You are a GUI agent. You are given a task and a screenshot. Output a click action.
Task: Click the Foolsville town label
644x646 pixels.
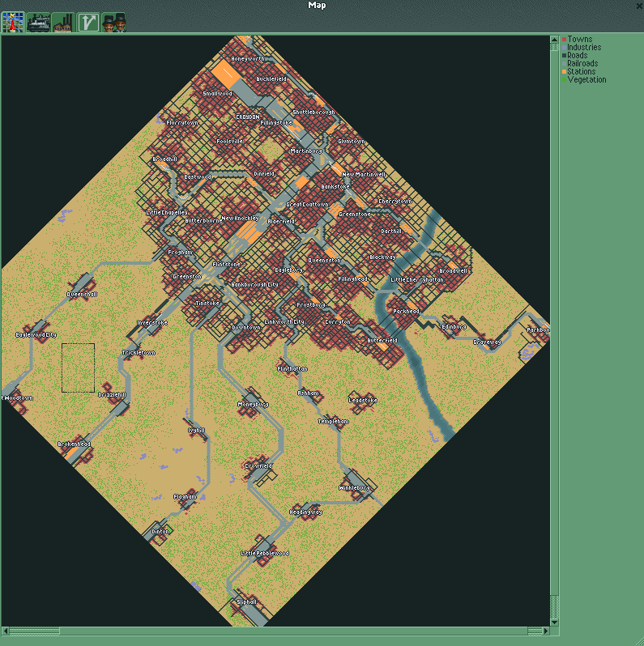click(x=229, y=142)
